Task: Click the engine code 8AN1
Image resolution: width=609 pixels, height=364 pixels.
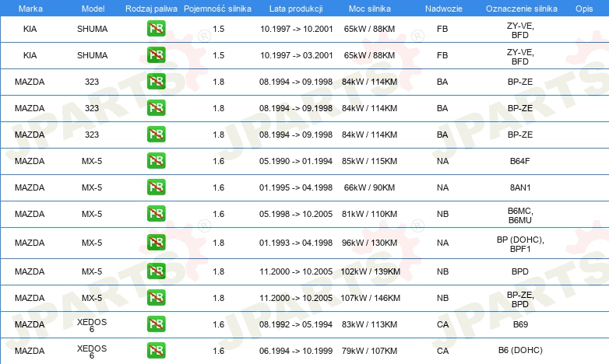Action: click(520, 187)
